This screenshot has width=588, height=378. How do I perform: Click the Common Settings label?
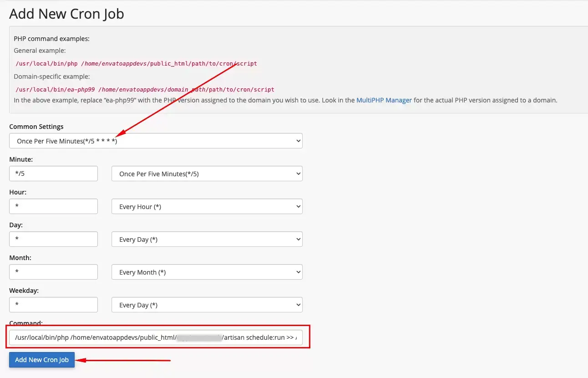[x=36, y=127]
